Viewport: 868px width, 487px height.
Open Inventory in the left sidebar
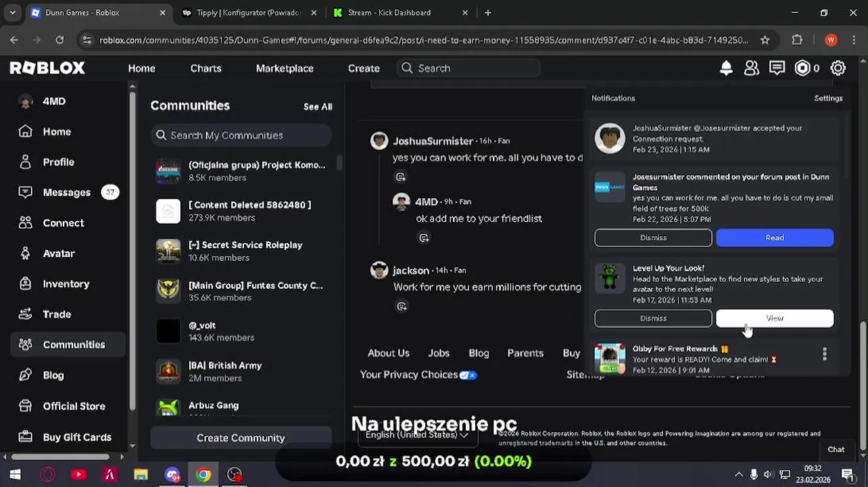[x=68, y=284]
